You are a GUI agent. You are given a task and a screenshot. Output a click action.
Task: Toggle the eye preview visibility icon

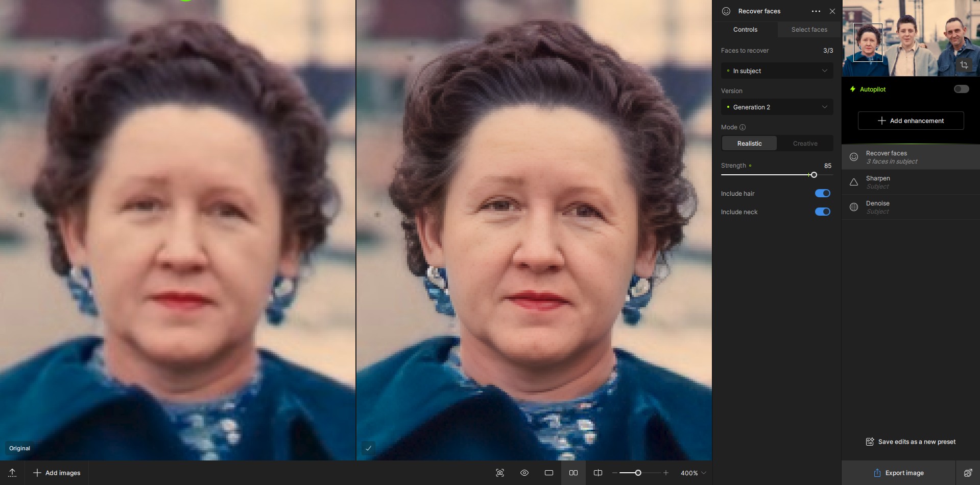click(x=524, y=473)
